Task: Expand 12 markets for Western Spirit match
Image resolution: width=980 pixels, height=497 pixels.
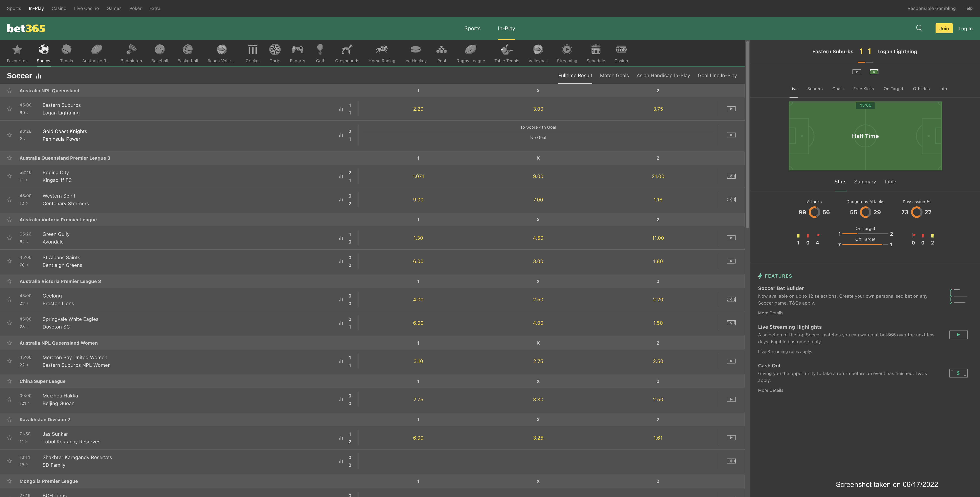Action: (x=24, y=204)
